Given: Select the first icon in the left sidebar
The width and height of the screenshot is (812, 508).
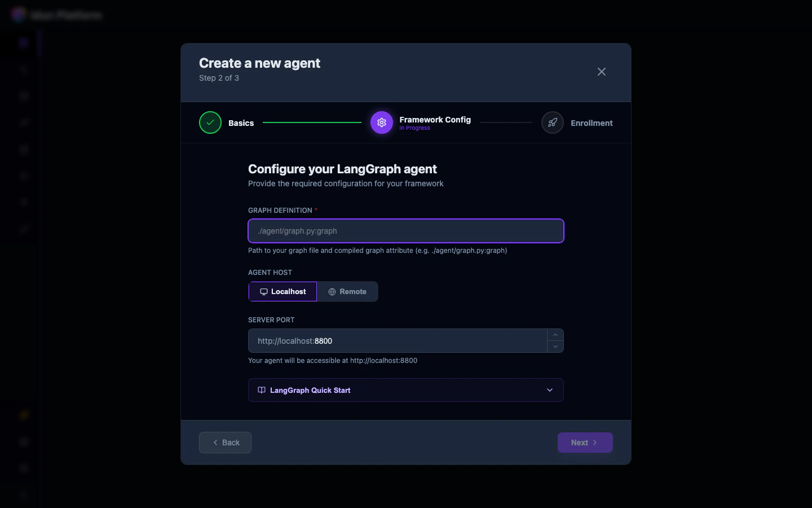Looking at the screenshot, I should click(x=23, y=43).
